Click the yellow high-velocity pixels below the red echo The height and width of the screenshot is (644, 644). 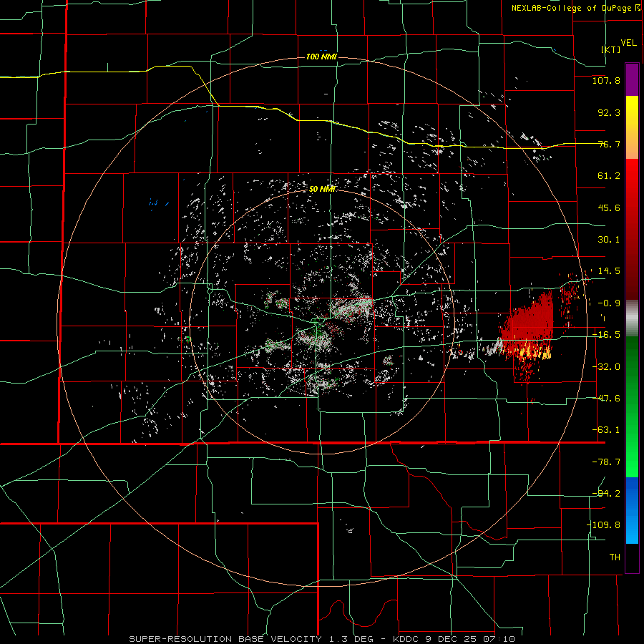(x=534, y=351)
